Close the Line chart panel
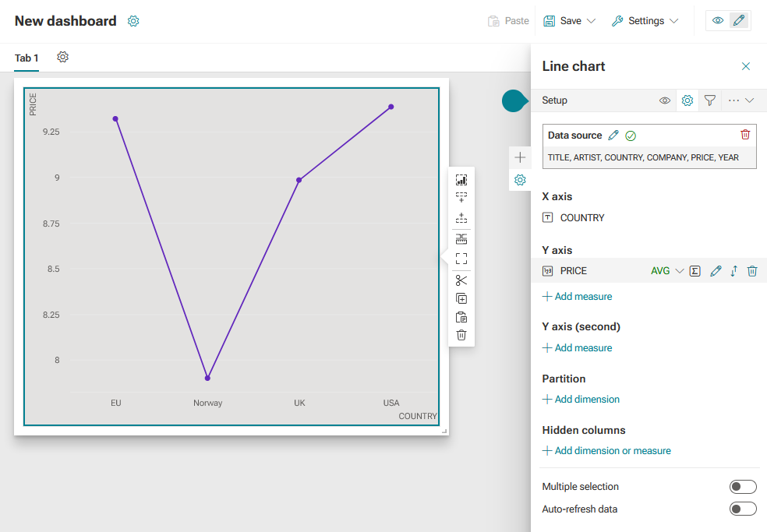This screenshot has width=767, height=532. (x=745, y=66)
